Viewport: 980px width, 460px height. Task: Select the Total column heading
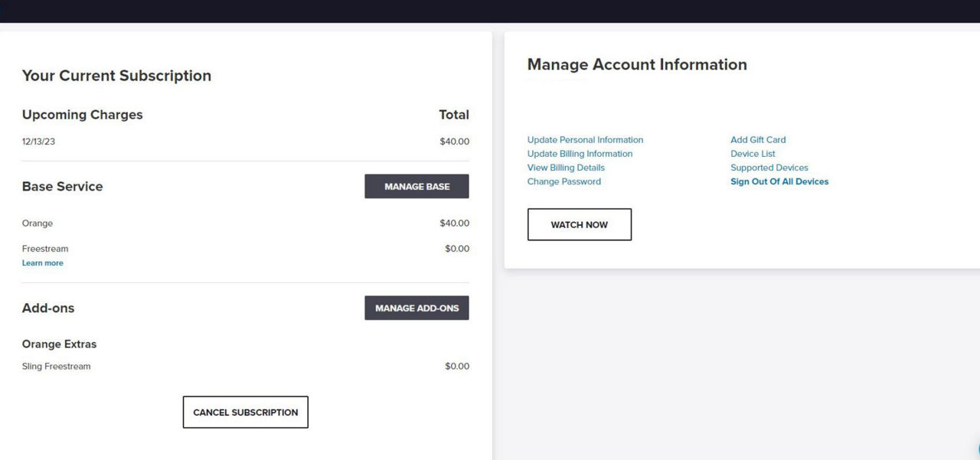tap(454, 115)
